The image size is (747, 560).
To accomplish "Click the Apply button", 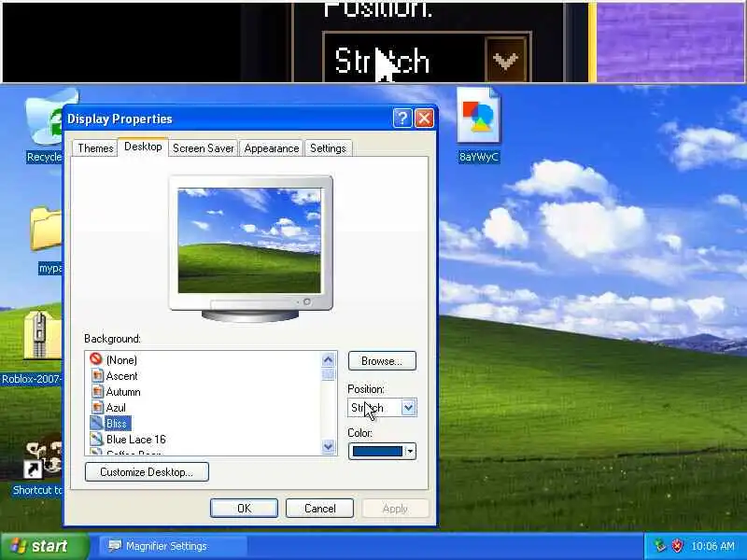I will (x=395, y=508).
